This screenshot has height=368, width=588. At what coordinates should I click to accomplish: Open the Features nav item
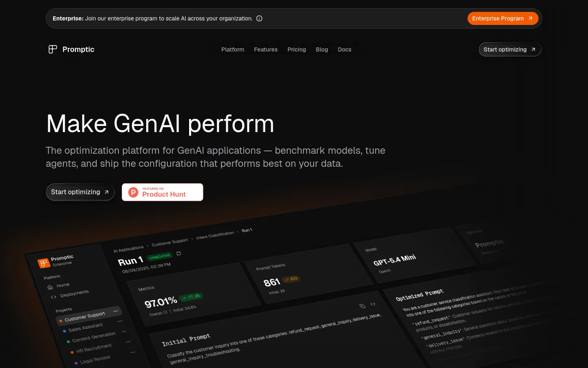click(266, 49)
